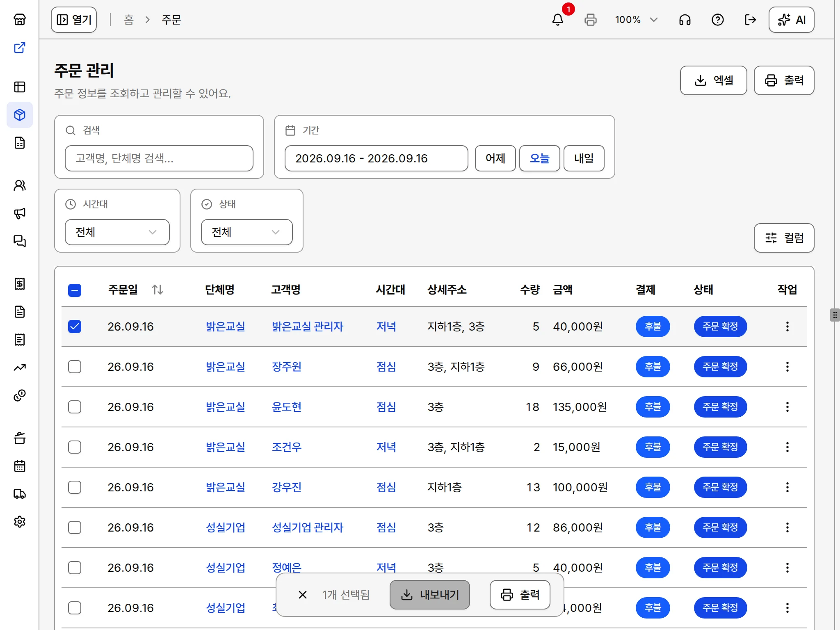Click 주문 확정 status in 조건우 row
Screen dimensions: 840x630
point(720,447)
